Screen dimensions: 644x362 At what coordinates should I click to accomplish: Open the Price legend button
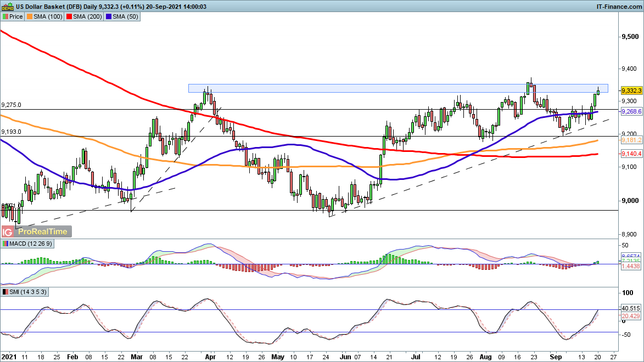tap(13, 17)
